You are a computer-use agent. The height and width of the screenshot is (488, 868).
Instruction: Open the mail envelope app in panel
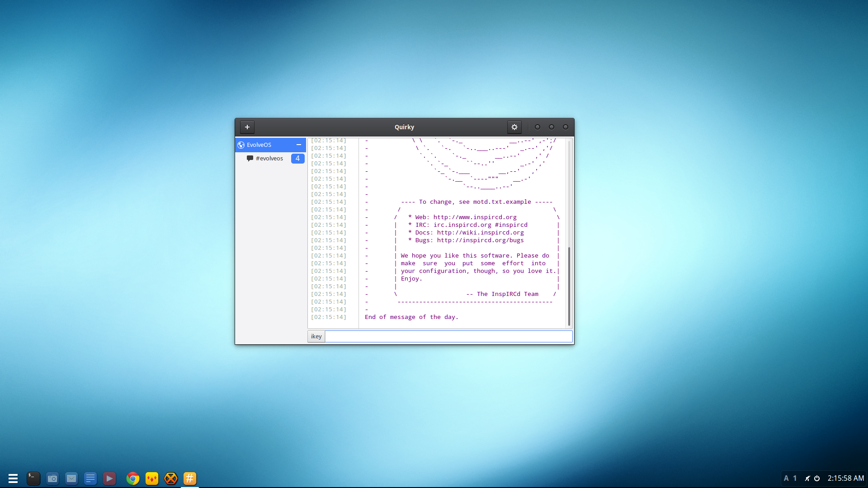pos(71,479)
